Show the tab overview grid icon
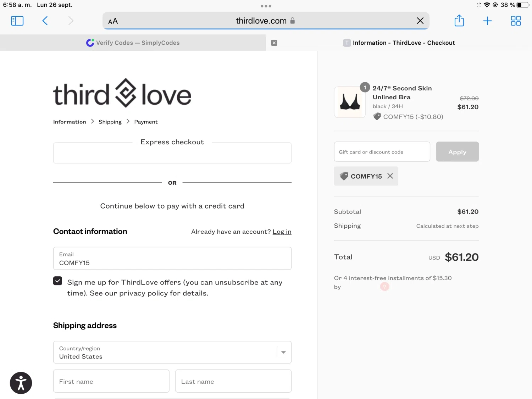Viewport: 532px width, 399px height. 516,21
